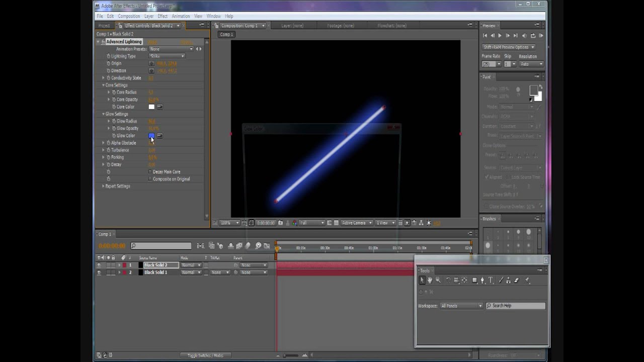Screen dimensions: 644x362
Task: Expand the Conductivity State property
Action: point(103,78)
